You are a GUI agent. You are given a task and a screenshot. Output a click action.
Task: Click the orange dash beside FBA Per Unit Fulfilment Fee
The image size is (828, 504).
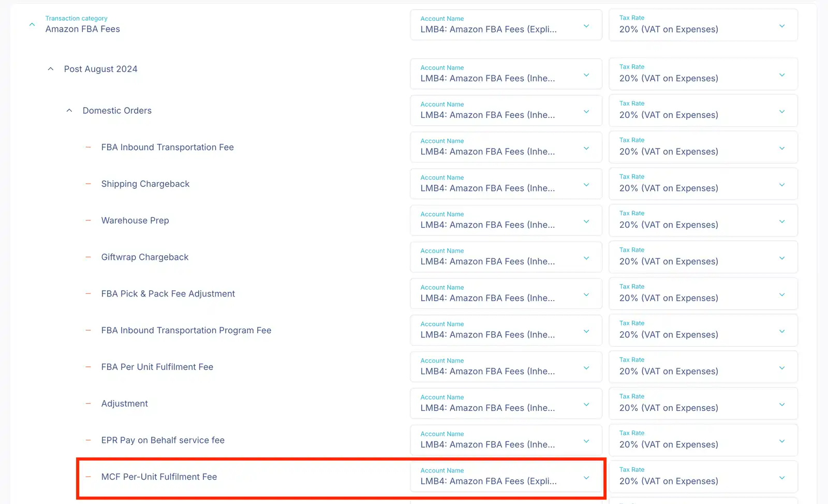88,367
